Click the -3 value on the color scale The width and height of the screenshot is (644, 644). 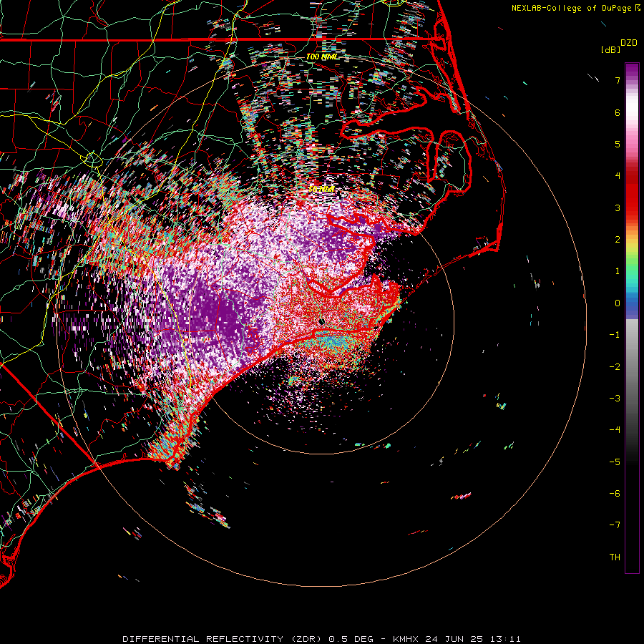(615, 399)
